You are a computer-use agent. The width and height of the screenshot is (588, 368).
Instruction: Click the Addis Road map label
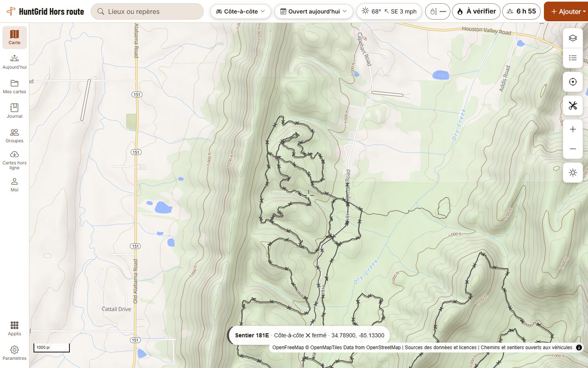(505, 79)
